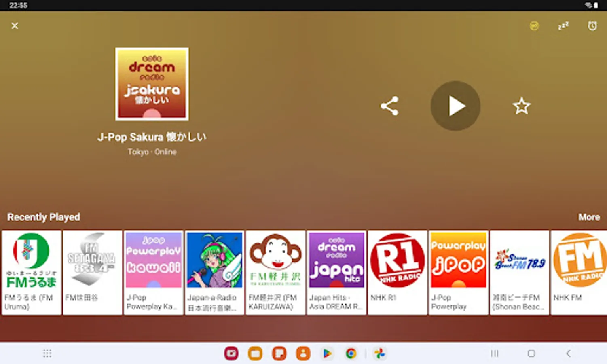
Task: Tap the 'J-Pop Sakura 懐かしい' station title
Action: 152,137
